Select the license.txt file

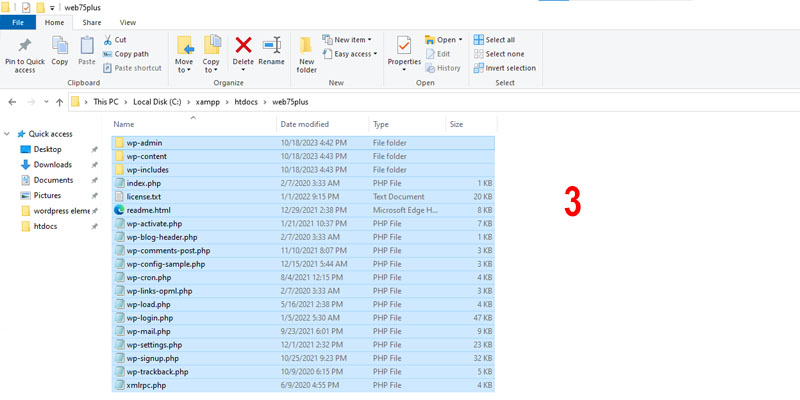[304, 196]
